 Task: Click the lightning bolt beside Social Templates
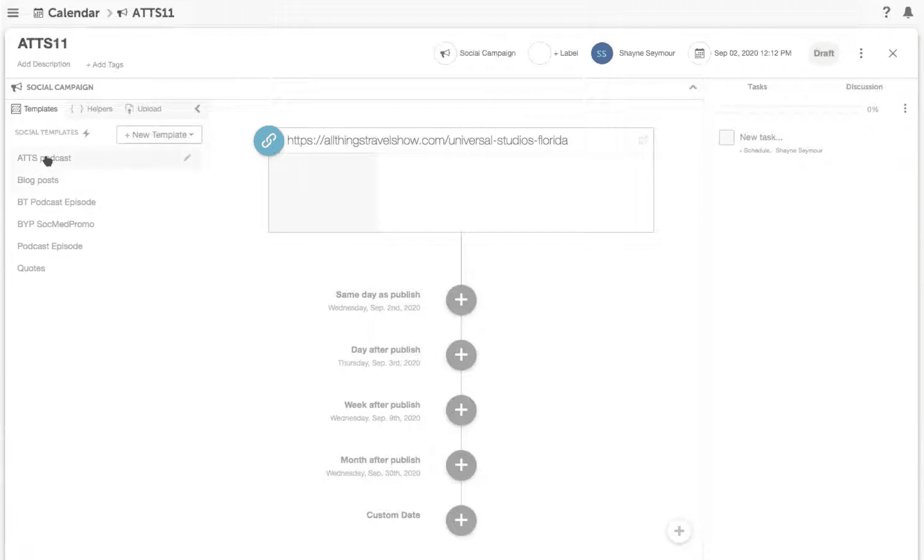point(86,133)
